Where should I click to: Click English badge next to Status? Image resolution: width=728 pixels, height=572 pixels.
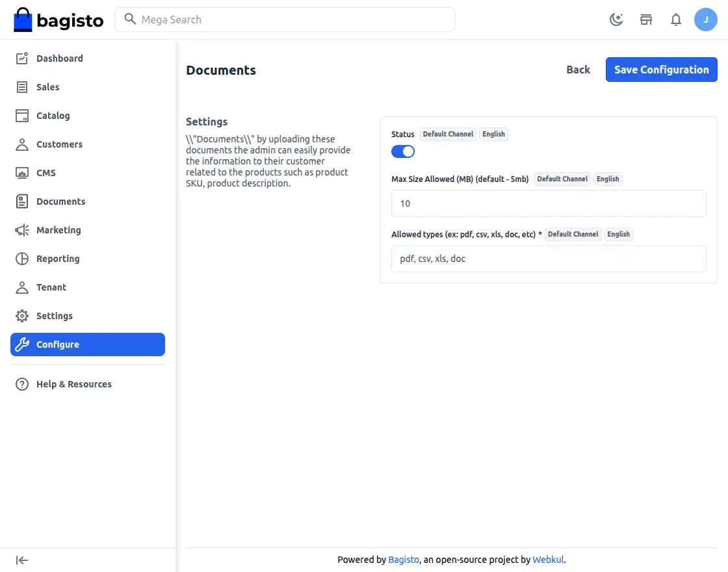coord(493,134)
